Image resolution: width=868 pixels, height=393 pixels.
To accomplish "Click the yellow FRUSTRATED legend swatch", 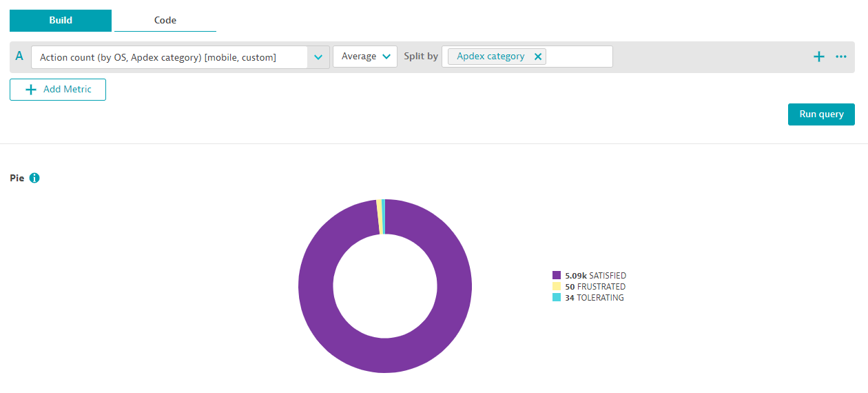I will (557, 286).
